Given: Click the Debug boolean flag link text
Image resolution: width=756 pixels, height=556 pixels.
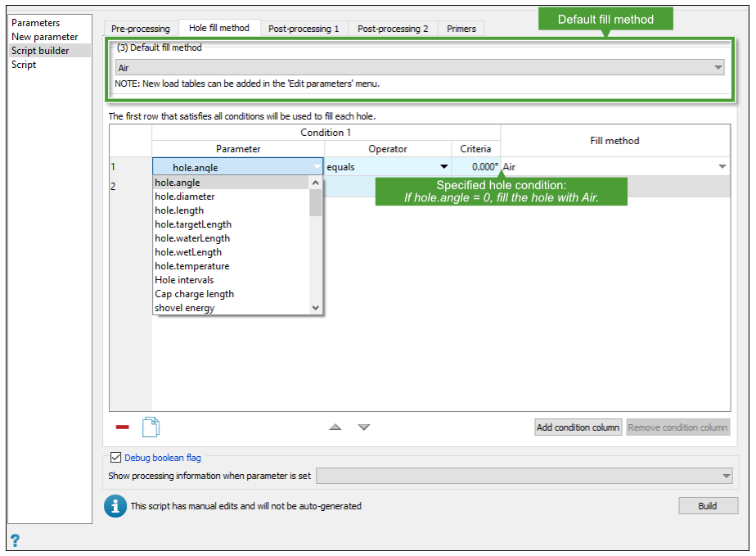Looking at the screenshot, I should [x=163, y=458].
